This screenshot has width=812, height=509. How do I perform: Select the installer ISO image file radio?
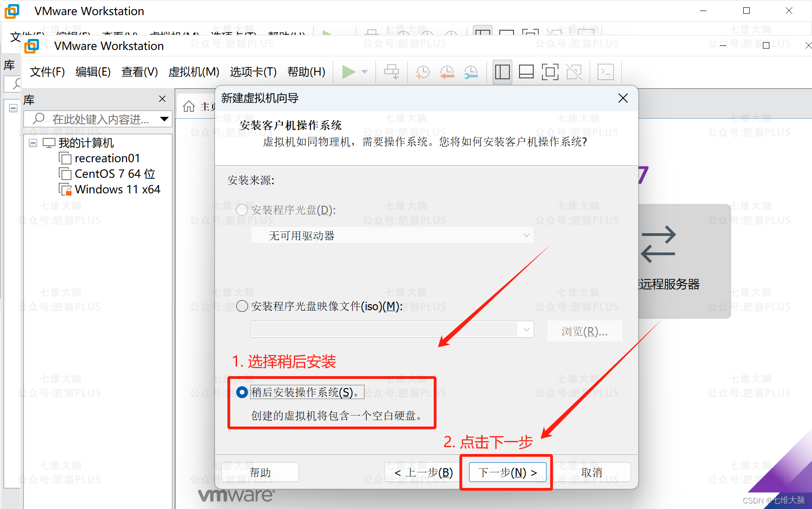coord(242,306)
